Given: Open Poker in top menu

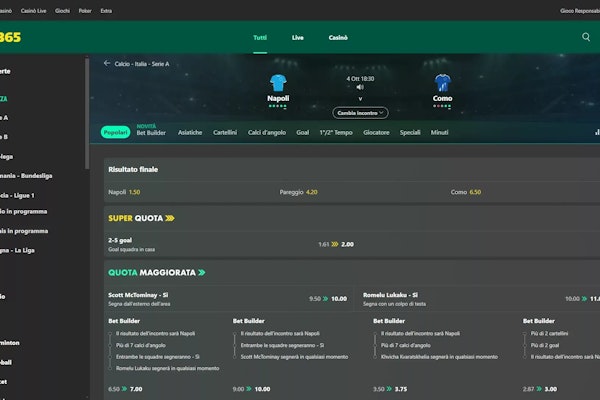Looking at the screenshot, I should pos(85,11).
